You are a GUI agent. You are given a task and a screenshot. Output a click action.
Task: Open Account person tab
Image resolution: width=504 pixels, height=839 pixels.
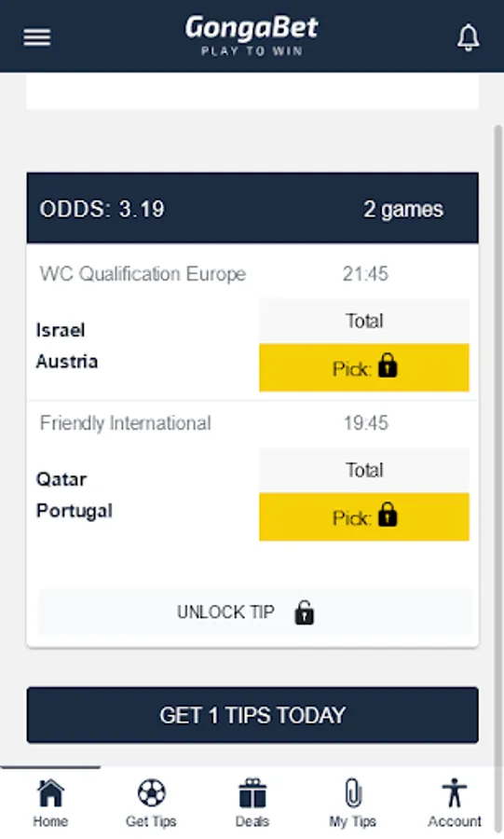tap(455, 803)
